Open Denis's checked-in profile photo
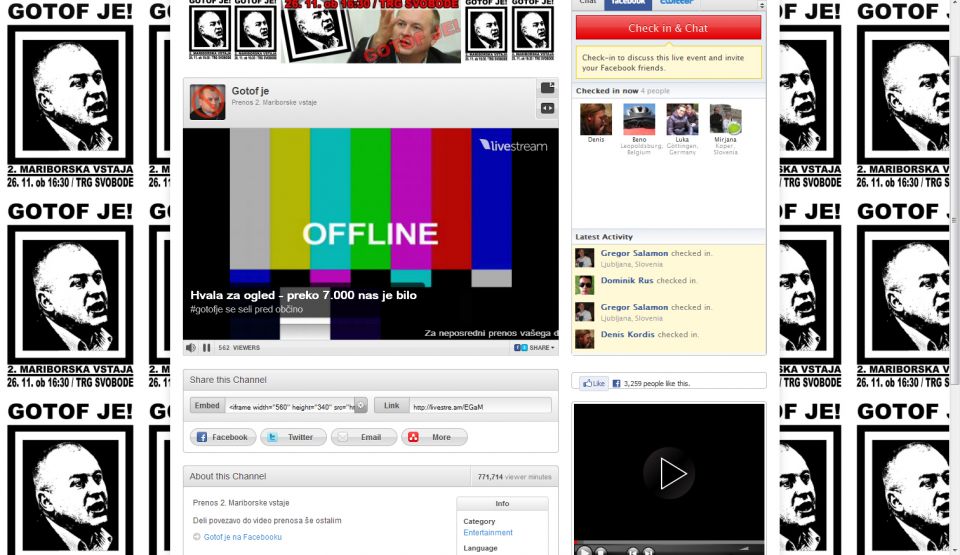Screen dimensions: 960x555 click(596, 119)
